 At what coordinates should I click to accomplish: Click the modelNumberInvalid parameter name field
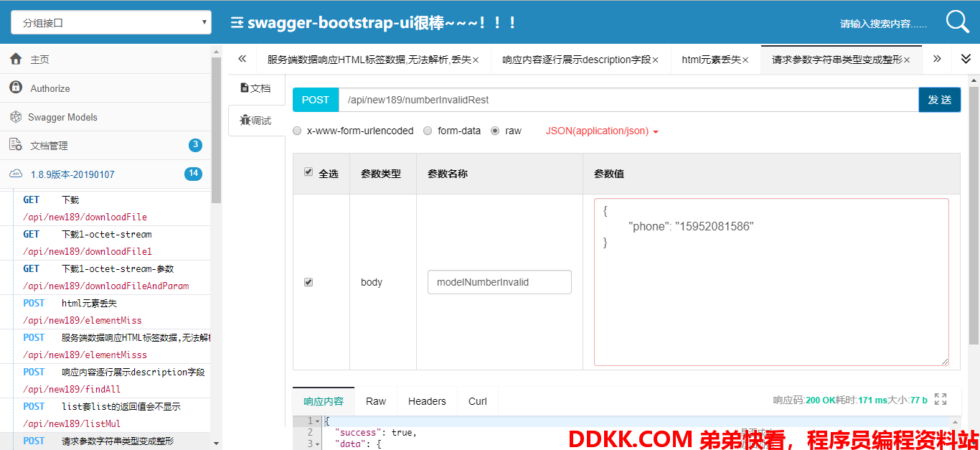pos(499,282)
